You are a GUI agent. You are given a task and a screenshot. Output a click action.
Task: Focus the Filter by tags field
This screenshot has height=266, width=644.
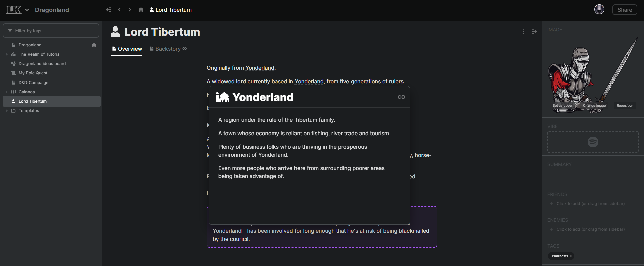click(51, 31)
